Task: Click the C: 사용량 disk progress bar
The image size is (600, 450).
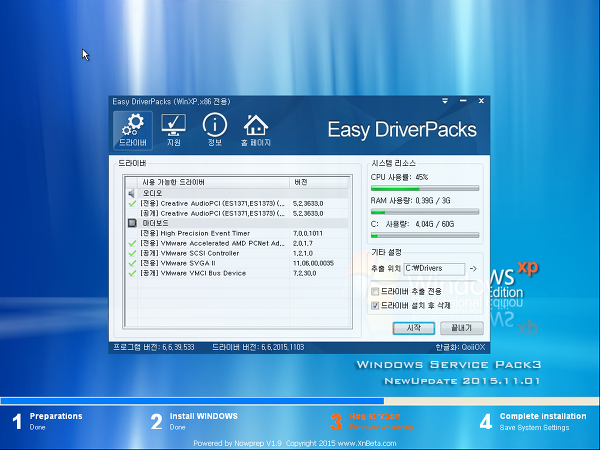Action: (425, 235)
